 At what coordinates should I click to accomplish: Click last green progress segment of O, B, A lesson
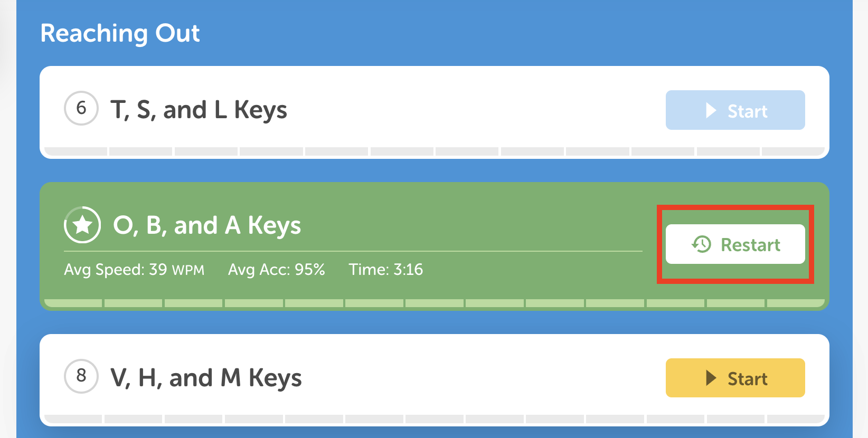(x=795, y=303)
